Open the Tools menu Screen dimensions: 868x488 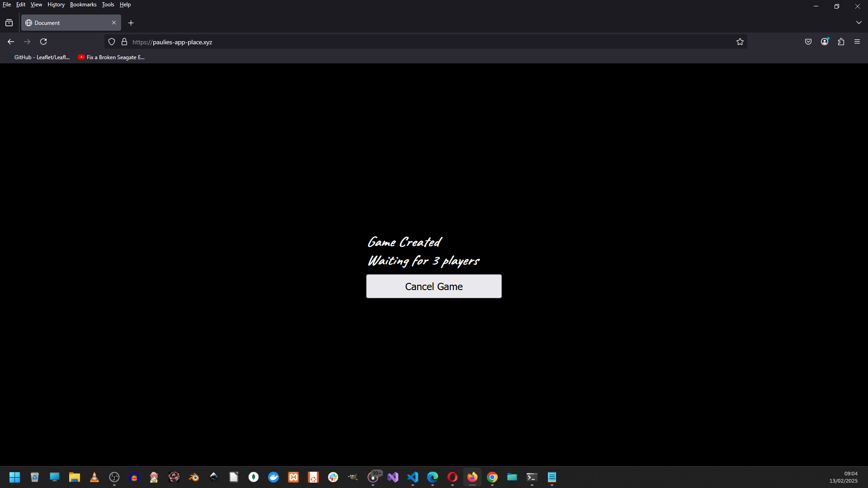coord(108,5)
